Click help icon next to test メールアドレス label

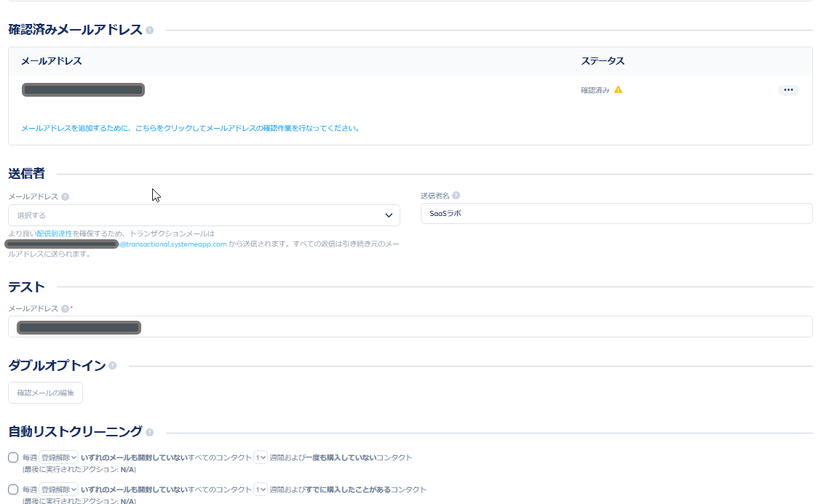65,308
